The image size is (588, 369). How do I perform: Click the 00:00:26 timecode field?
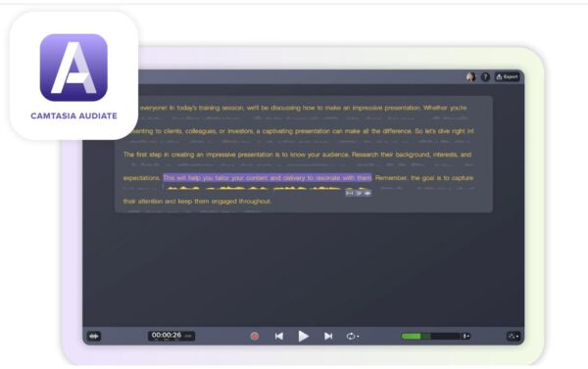(171, 336)
